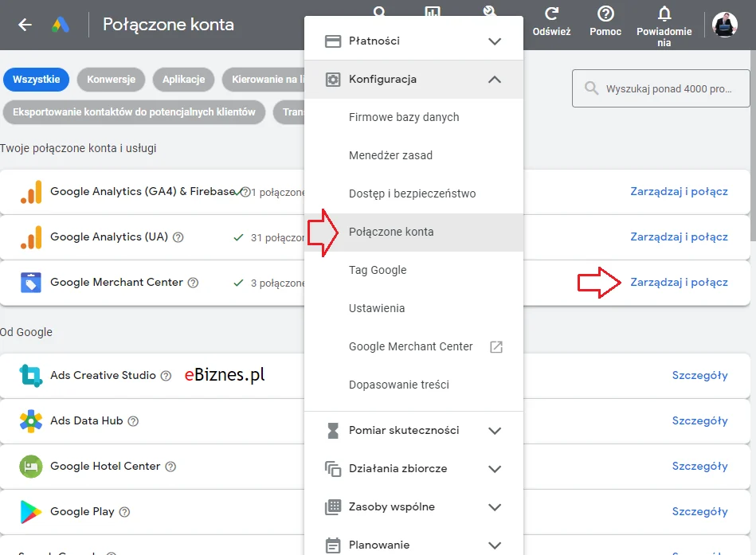The height and width of the screenshot is (555, 756).
Task: Click the help icon next to Ads Data Hub
Action: coord(133,421)
